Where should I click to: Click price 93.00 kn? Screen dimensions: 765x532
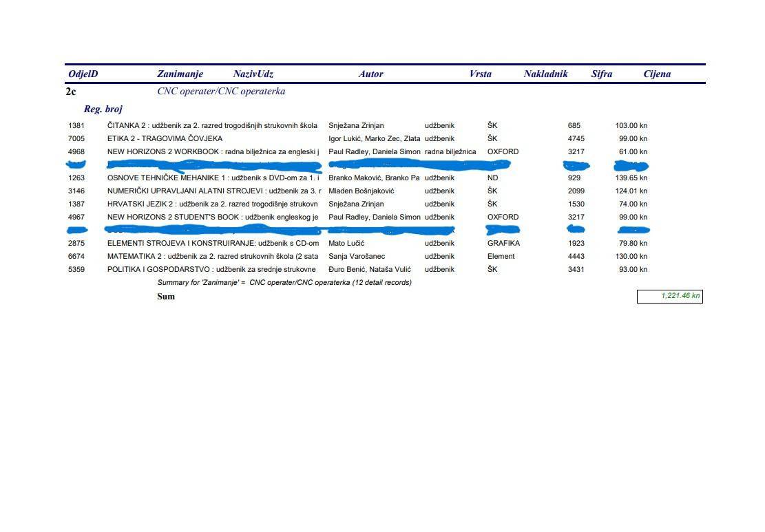(633, 270)
